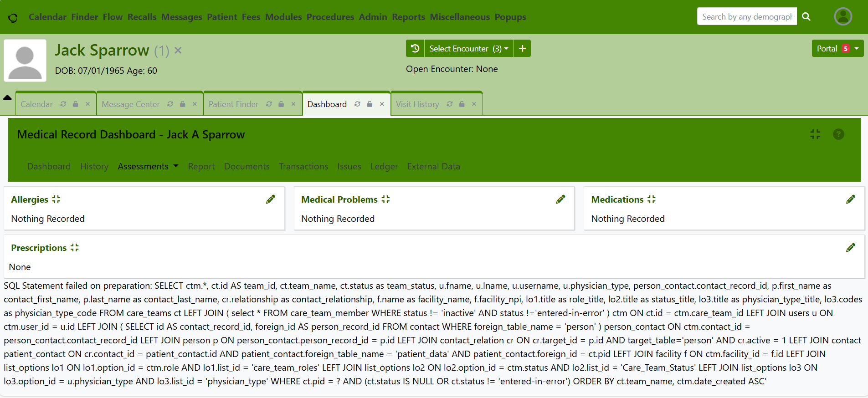The height and width of the screenshot is (398, 868).
Task: Click the encounter history icon
Action: click(415, 48)
